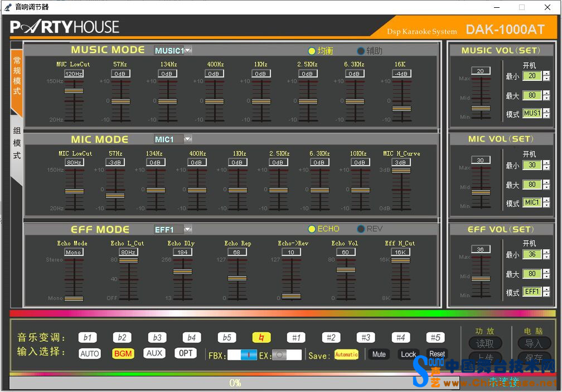Select the #1 pitch-up key button
Viewport: 562px width, 392px height.
pos(296,337)
